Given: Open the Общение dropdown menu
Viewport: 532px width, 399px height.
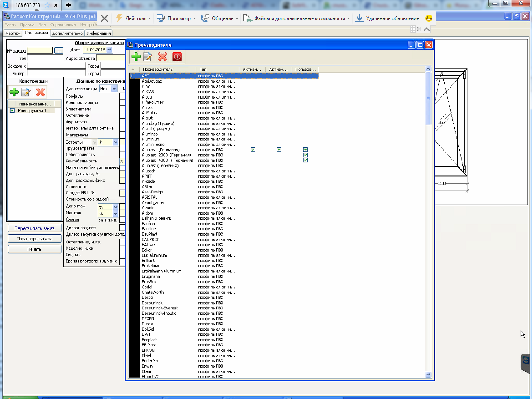Looking at the screenshot, I should [x=220, y=18].
